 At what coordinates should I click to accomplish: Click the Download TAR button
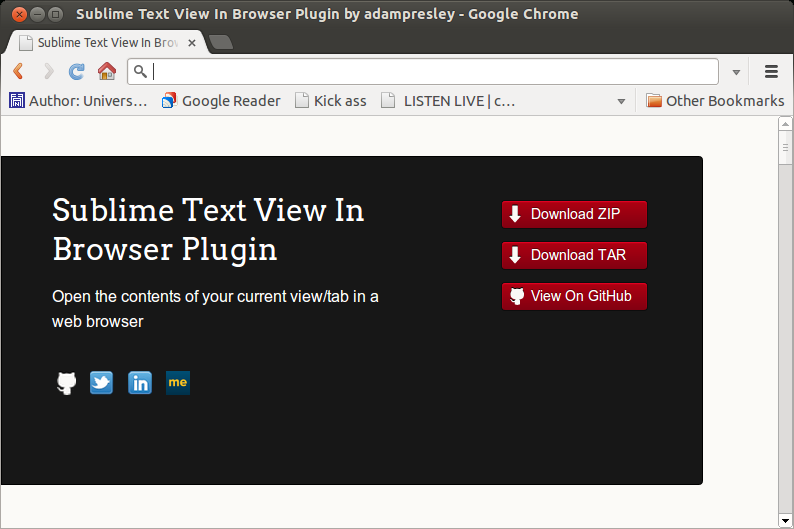[x=574, y=255]
